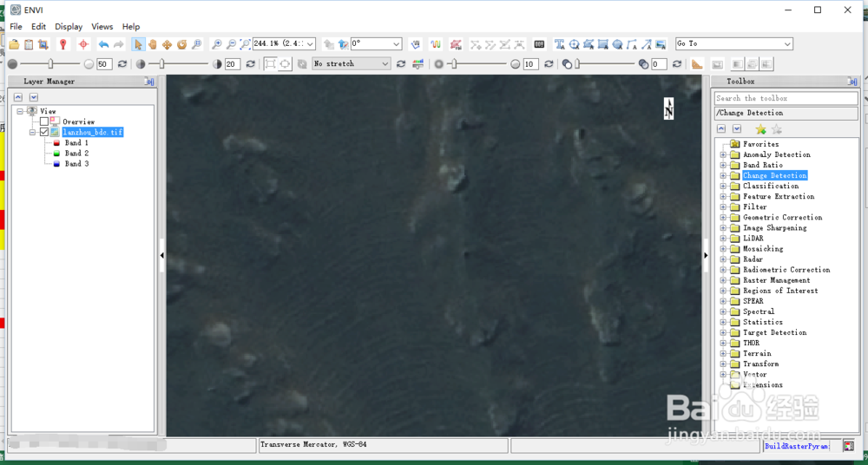
Task: Open a file with the folder icon
Action: click(15, 43)
